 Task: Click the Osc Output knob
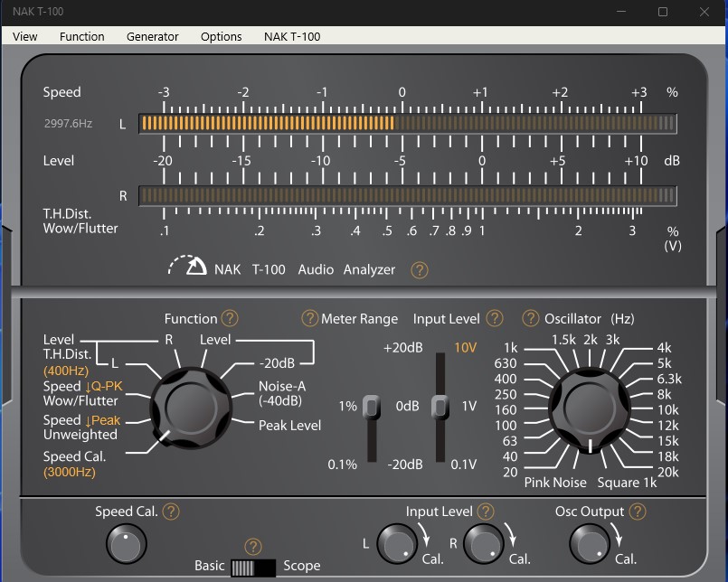[x=589, y=543]
